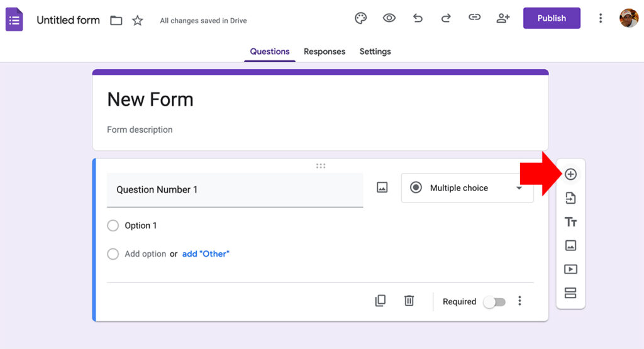Open the header more options menu
The image size is (644, 349).
[601, 18]
